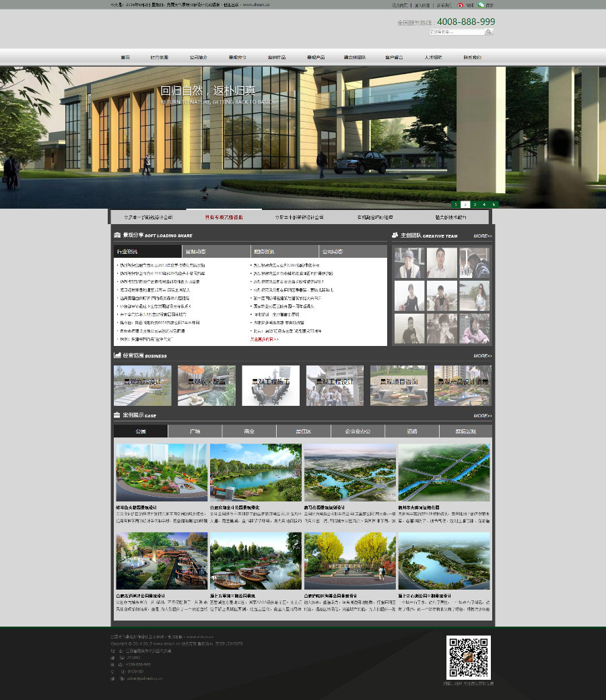Image resolution: width=606 pixels, height=700 pixels.
Task: Switch to 景观动态 news tab
Action: [x=216, y=251]
